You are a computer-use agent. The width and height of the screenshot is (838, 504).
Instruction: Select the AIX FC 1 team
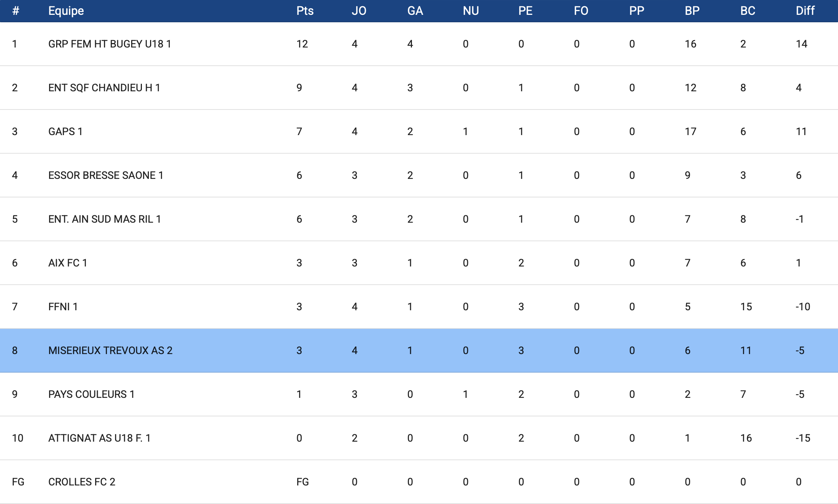tap(68, 263)
